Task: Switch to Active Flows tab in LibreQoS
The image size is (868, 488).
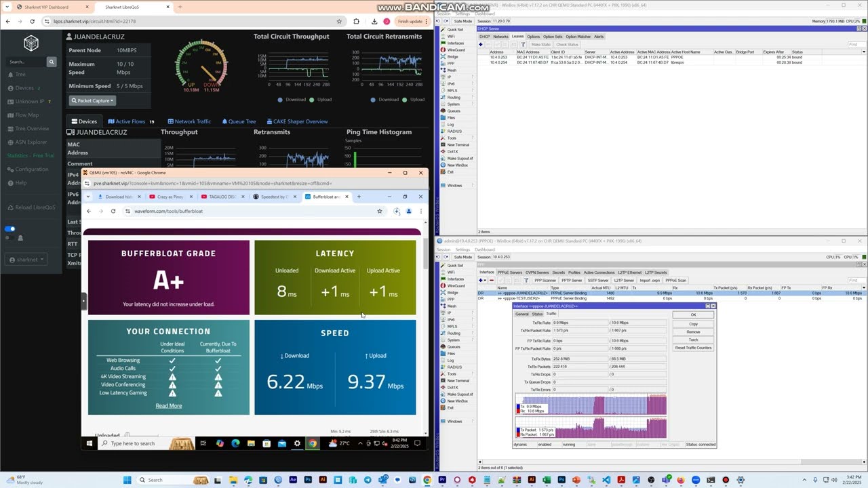Action: pos(130,121)
